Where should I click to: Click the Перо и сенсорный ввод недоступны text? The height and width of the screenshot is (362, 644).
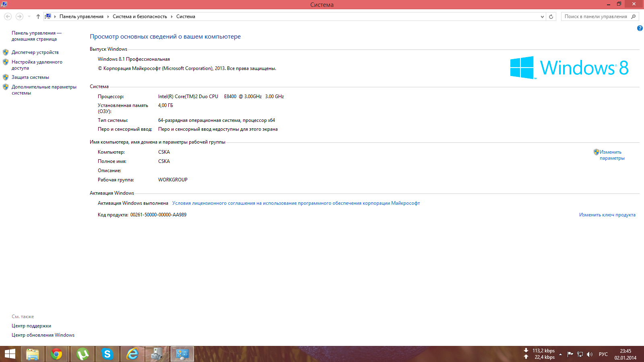point(218,129)
